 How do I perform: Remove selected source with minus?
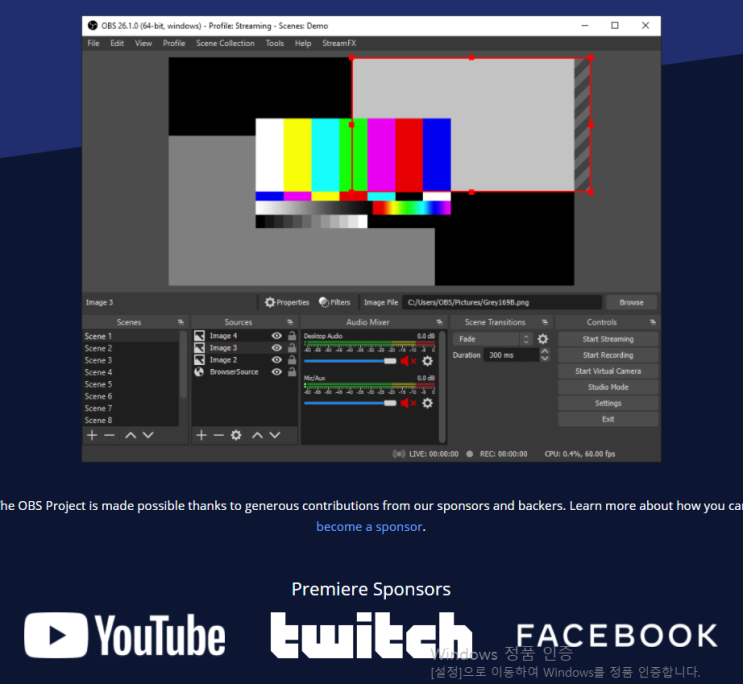218,435
